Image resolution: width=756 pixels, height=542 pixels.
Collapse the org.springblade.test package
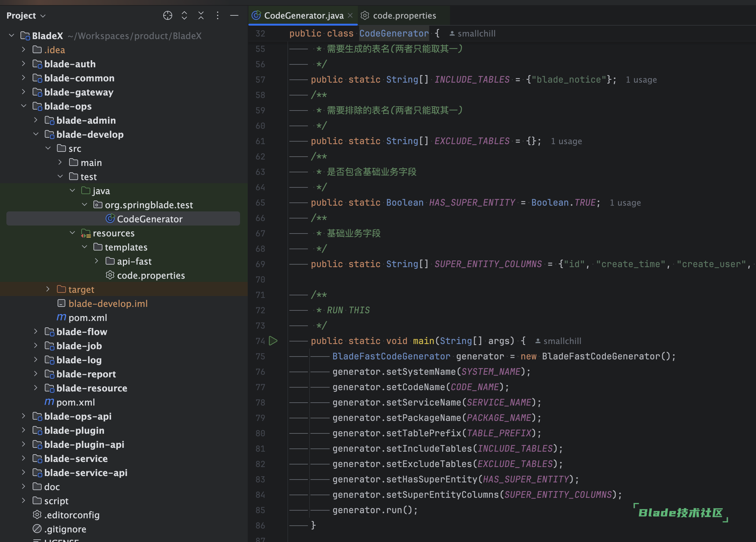click(84, 204)
